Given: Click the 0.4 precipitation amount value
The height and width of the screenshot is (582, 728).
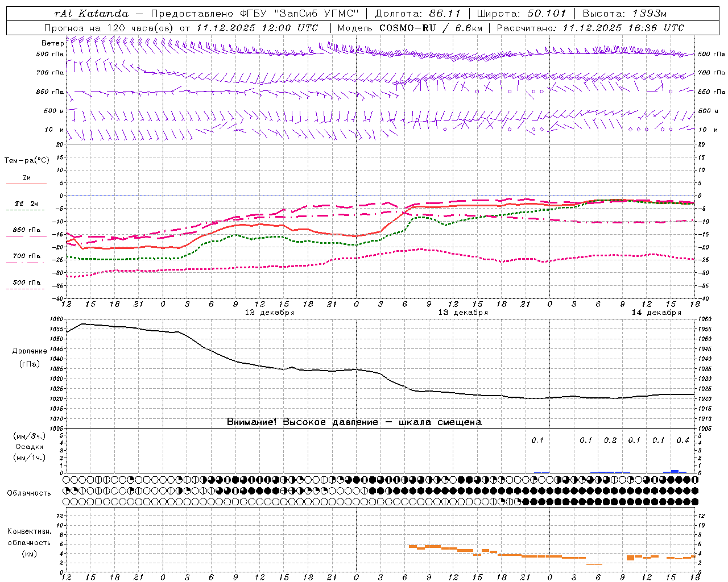Looking at the screenshot, I should tap(682, 440).
